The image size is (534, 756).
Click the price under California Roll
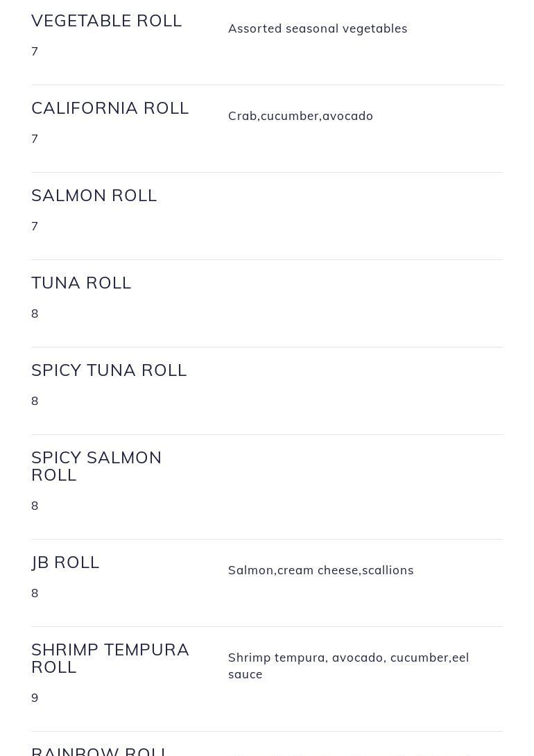click(x=35, y=139)
